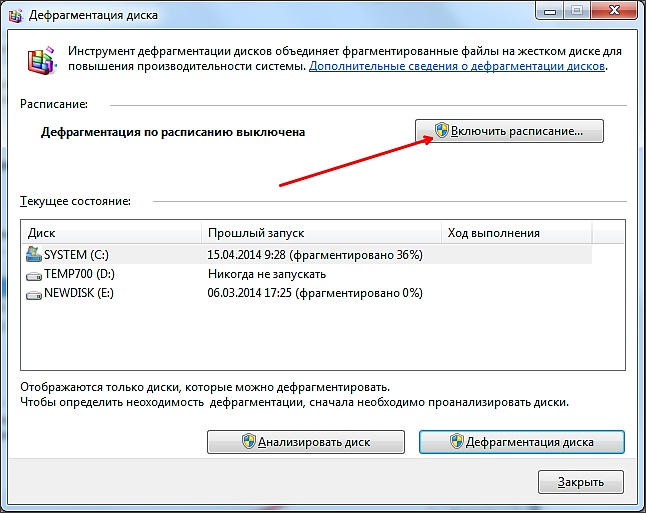Image resolution: width=646 pixels, height=513 pixels.
Task: Select the NEWDISK (E:) drive icon
Action: 34,293
